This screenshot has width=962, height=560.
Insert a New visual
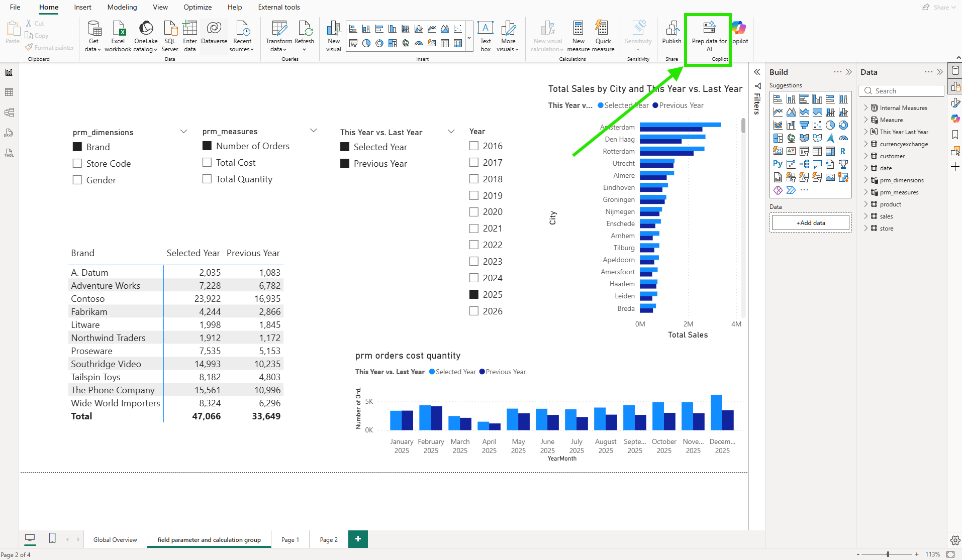(334, 36)
